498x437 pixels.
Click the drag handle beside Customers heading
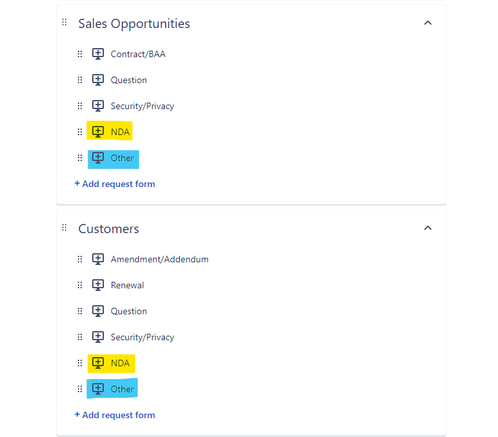(x=64, y=228)
